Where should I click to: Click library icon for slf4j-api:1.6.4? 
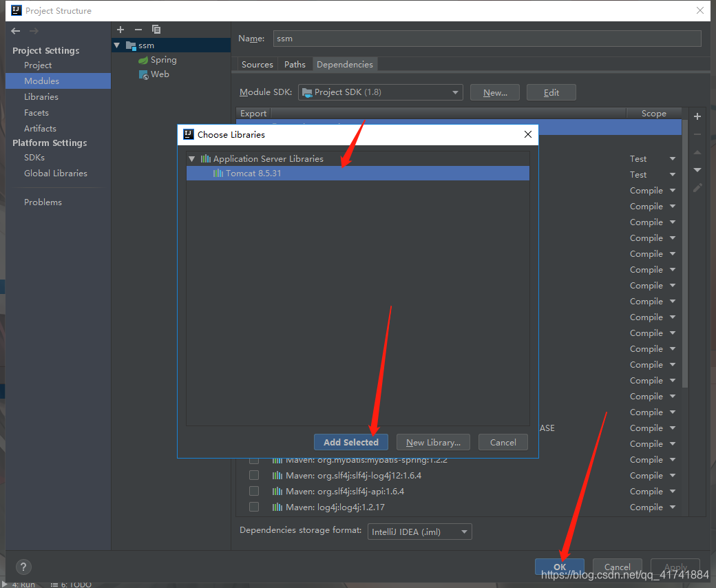coord(277,491)
